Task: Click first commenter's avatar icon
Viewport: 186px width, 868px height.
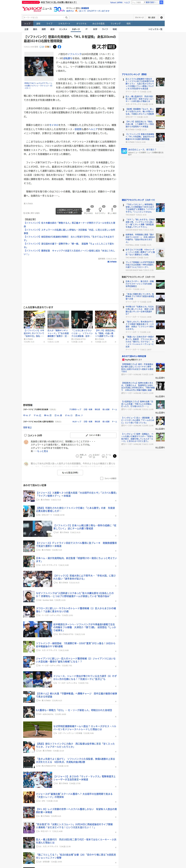Action: tap(26, 442)
